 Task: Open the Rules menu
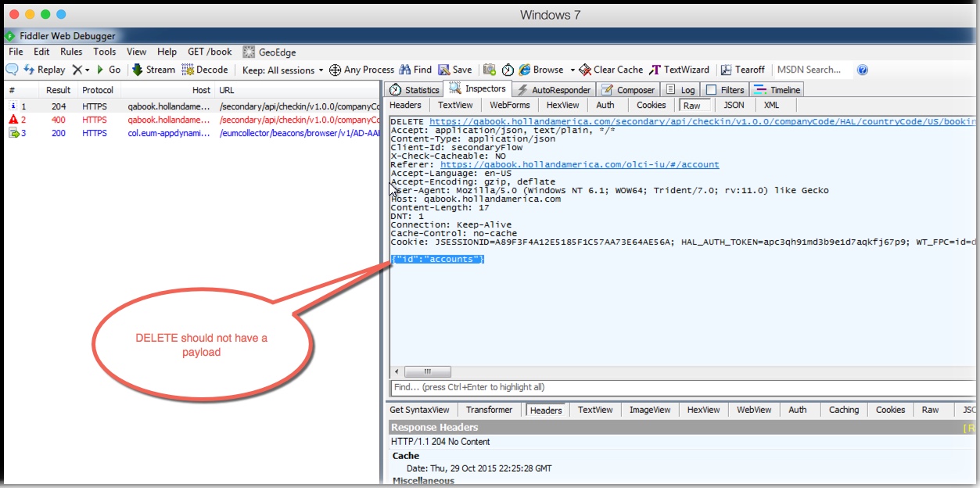pos(71,52)
